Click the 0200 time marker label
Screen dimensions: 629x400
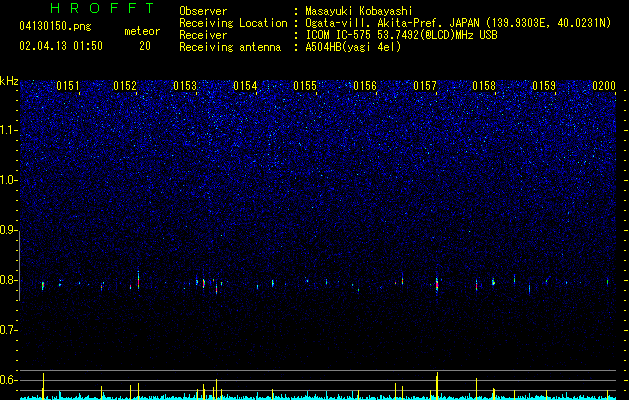click(x=604, y=86)
